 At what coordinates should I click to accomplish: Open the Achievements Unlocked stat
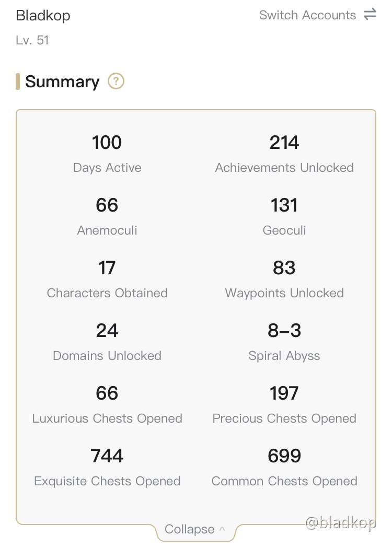(x=284, y=153)
